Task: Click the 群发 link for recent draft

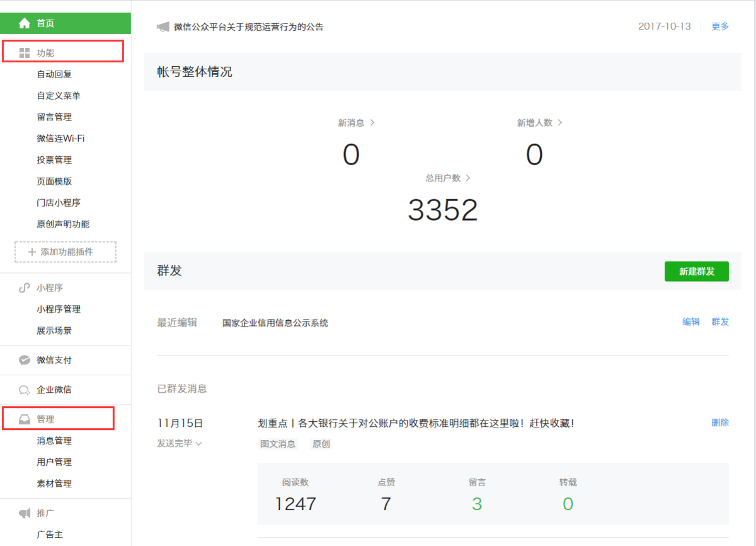Action: (x=720, y=322)
